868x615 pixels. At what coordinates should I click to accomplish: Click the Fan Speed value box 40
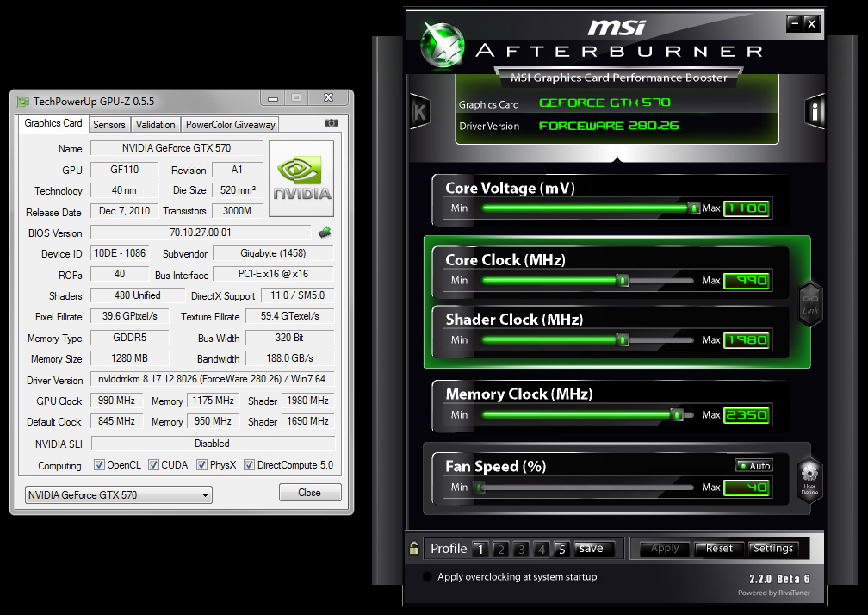(x=747, y=488)
